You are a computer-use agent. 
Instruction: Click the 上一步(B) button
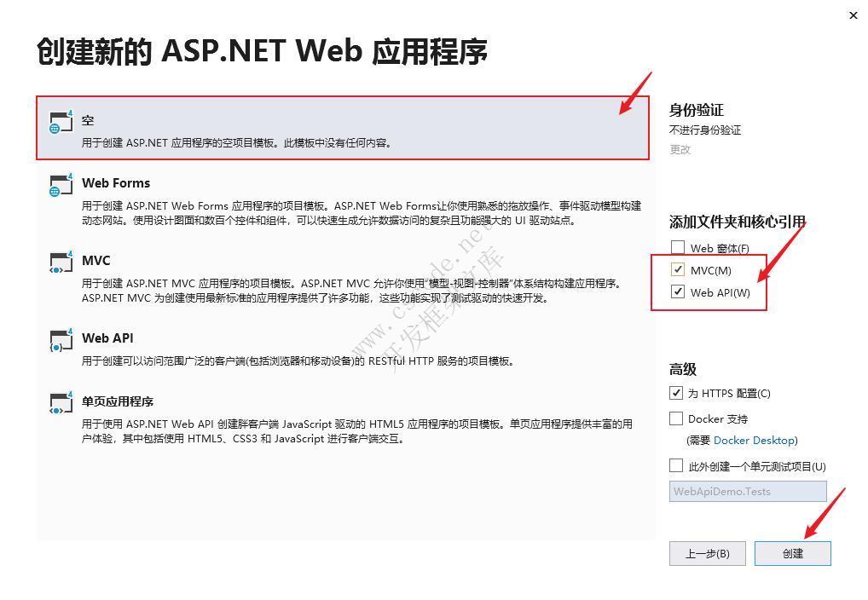point(709,553)
